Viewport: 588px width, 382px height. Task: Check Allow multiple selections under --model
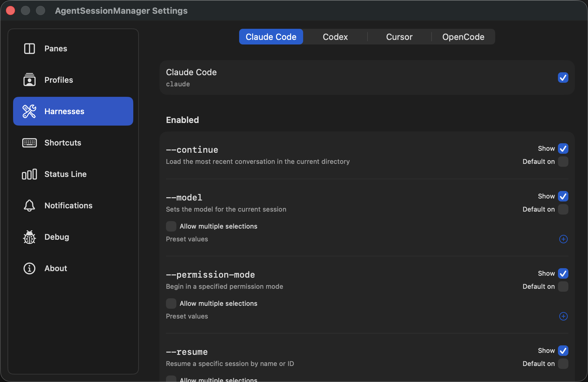click(x=171, y=226)
